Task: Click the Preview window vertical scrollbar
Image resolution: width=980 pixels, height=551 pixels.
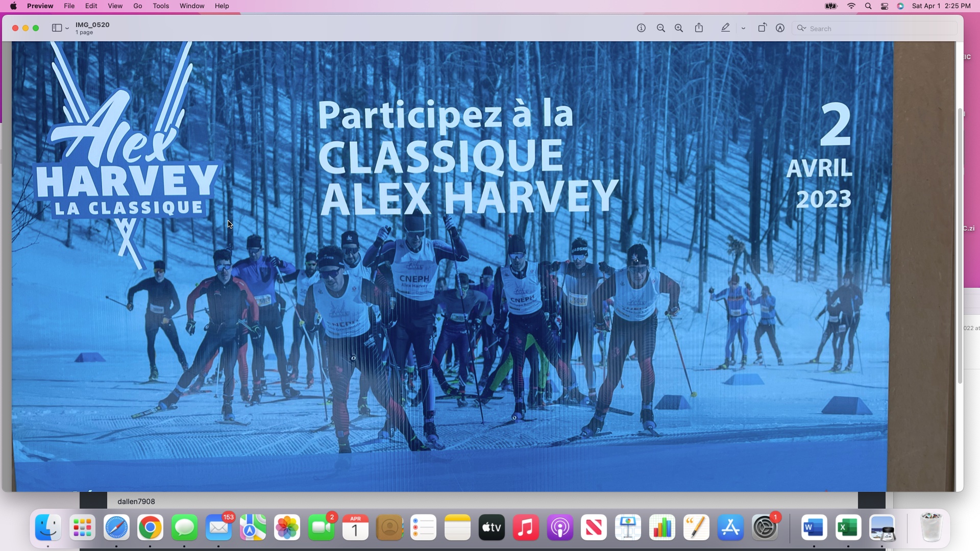Action: [960, 245]
